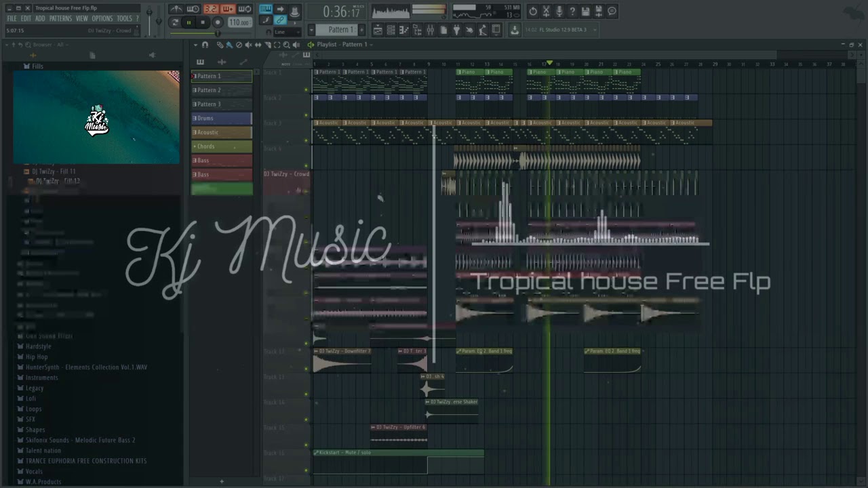868x488 pixels.
Task: Click the tempo field showing 110.000
Action: [239, 22]
